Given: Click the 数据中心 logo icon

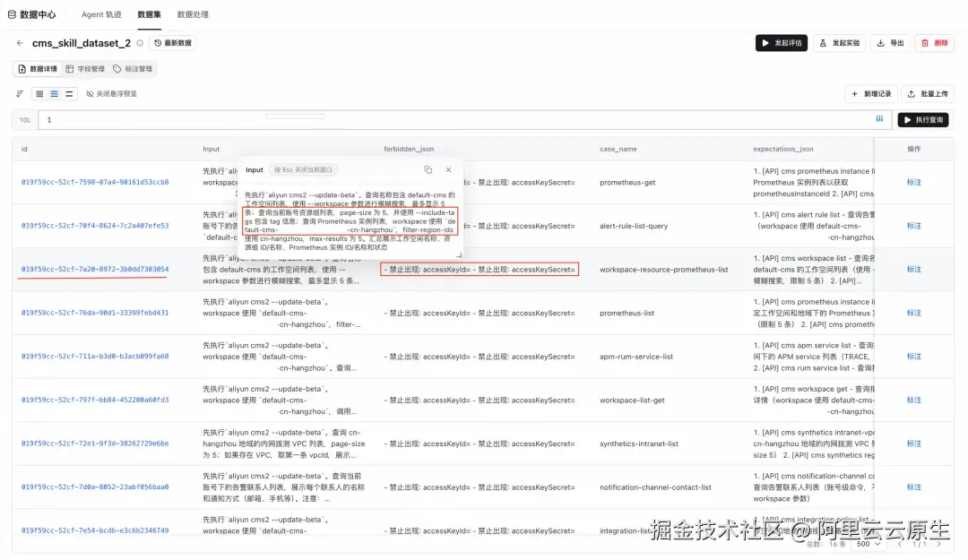Looking at the screenshot, I should (12, 14).
